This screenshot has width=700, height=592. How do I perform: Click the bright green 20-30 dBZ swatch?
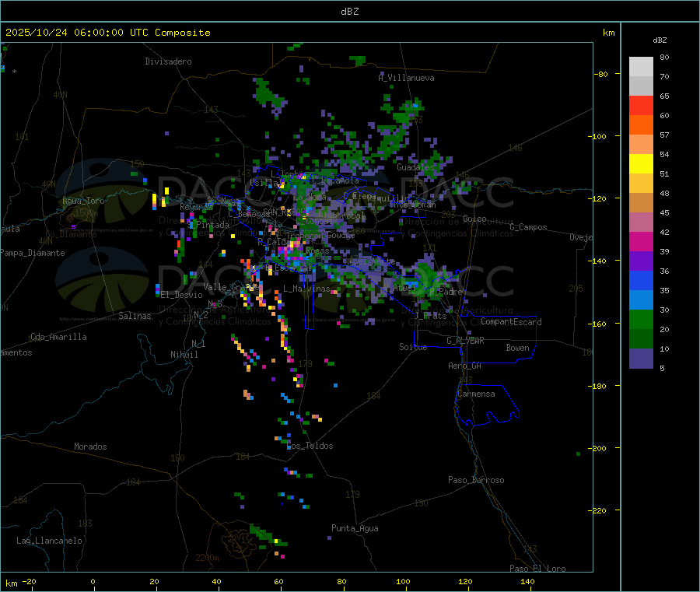click(641, 319)
